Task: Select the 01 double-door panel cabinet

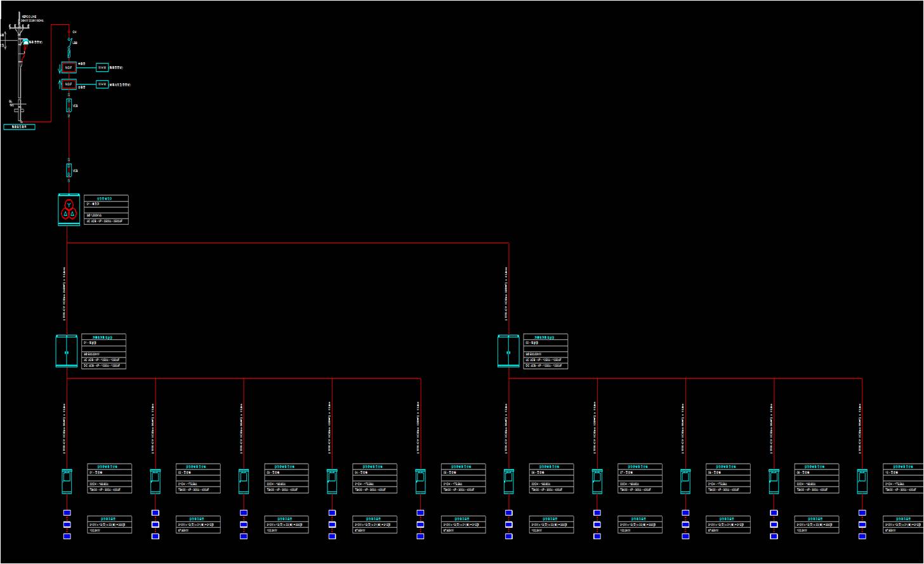Action: tap(67, 351)
